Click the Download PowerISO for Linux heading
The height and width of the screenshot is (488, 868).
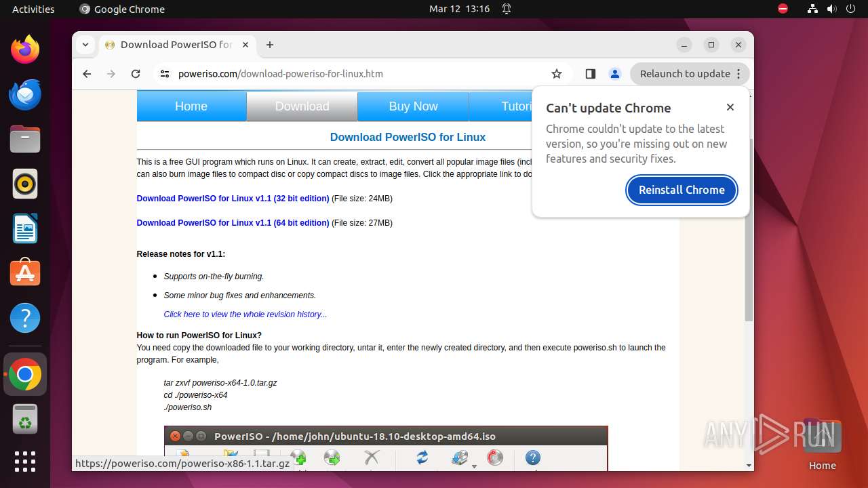[408, 137]
